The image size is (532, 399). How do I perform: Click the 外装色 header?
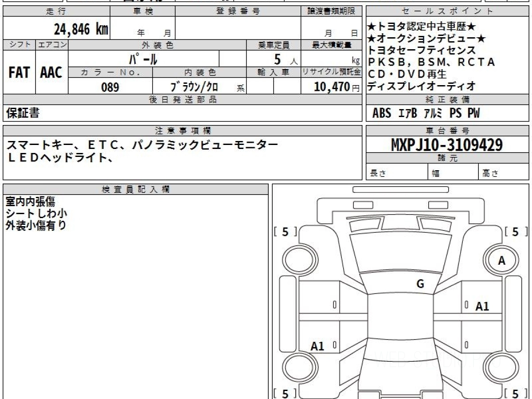click(157, 45)
